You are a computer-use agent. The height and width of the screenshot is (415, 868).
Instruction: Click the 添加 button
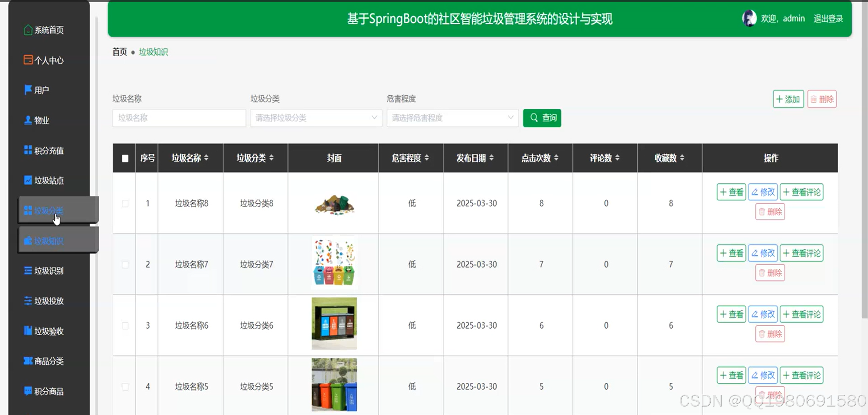(x=788, y=99)
